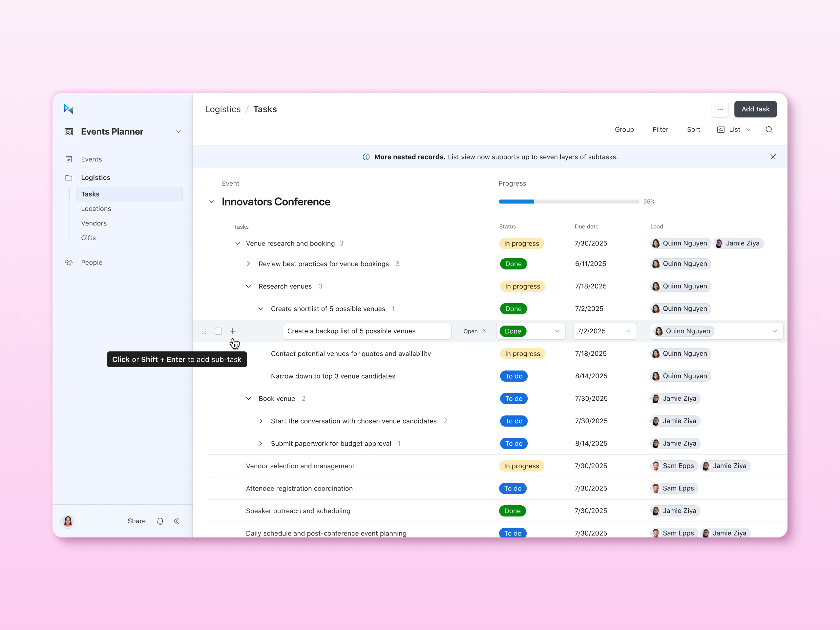Open the Locations sidebar item
Image resolution: width=840 pixels, height=630 pixels.
[96, 209]
